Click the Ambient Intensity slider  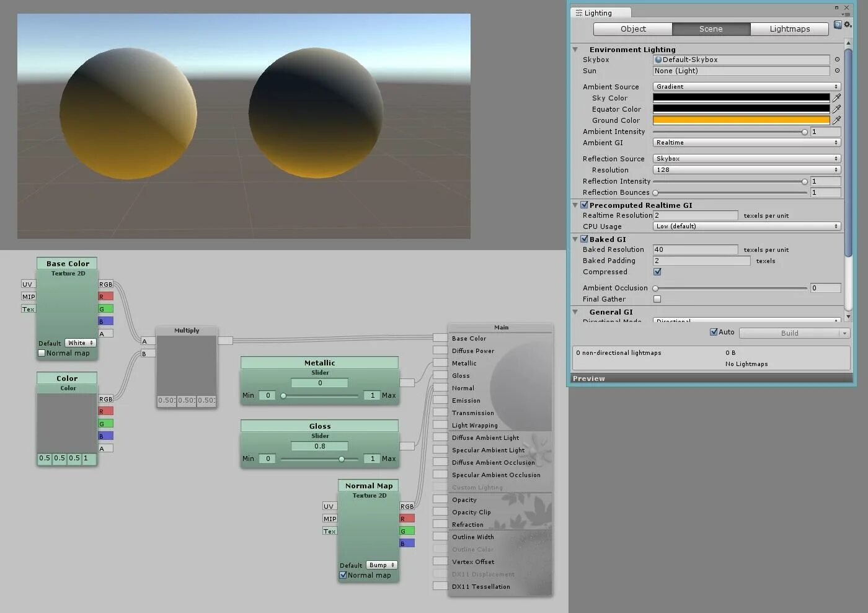730,132
